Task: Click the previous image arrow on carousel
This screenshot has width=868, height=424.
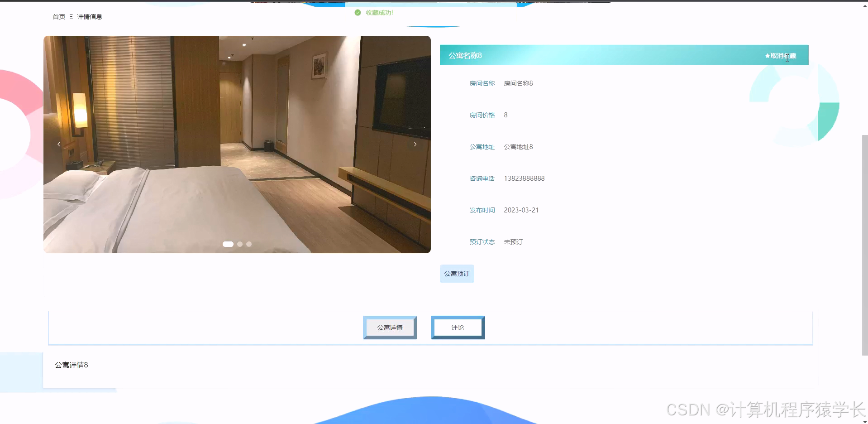Action: tap(58, 145)
